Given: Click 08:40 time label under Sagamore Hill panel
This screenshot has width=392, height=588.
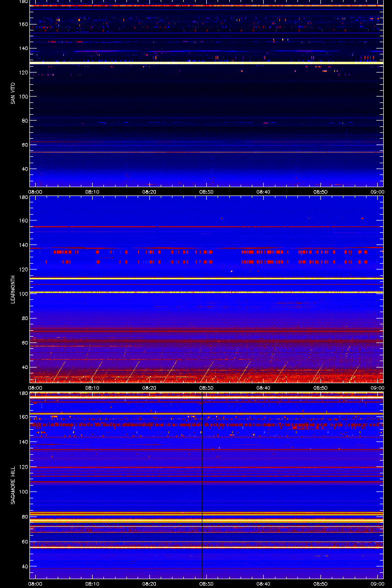Looking at the screenshot, I should click(x=264, y=584).
